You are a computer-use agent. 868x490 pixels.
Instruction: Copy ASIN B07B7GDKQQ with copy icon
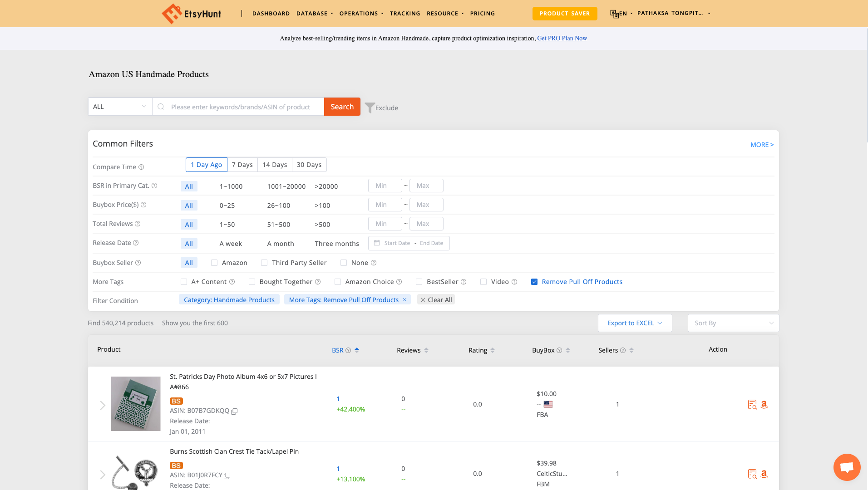234,411
